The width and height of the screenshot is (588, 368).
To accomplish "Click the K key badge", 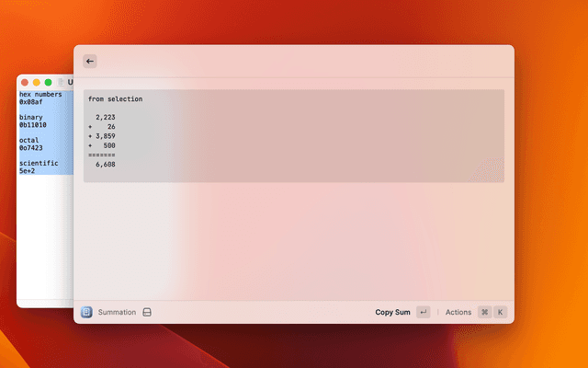I will point(501,312).
